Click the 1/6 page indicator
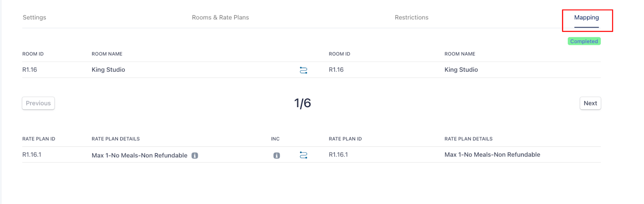644x204 pixels. point(303,103)
